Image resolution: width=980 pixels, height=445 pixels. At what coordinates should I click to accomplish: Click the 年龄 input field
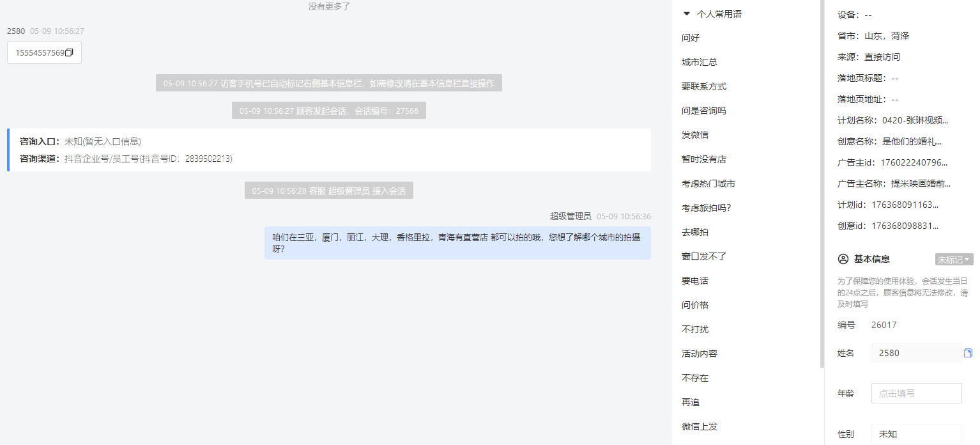[916, 393]
